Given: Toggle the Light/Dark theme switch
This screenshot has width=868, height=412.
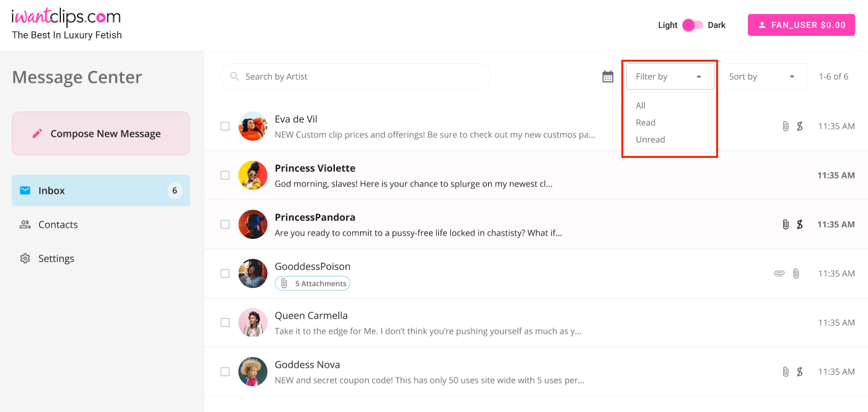Looking at the screenshot, I should tap(692, 25).
